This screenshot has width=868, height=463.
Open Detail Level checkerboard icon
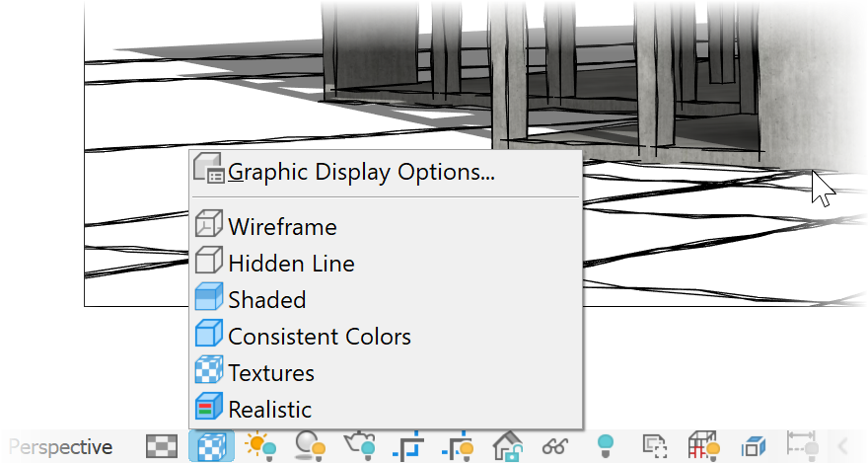pos(162,446)
